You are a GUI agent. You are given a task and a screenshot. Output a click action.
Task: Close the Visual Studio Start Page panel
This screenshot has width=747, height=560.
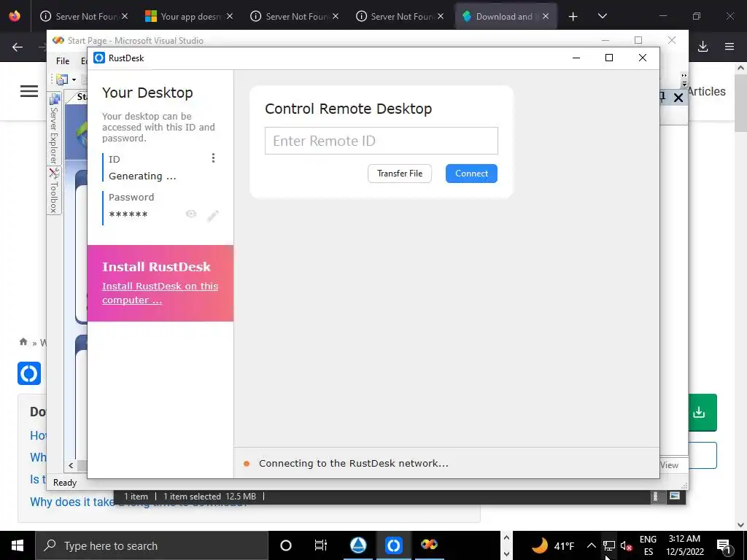(678, 98)
